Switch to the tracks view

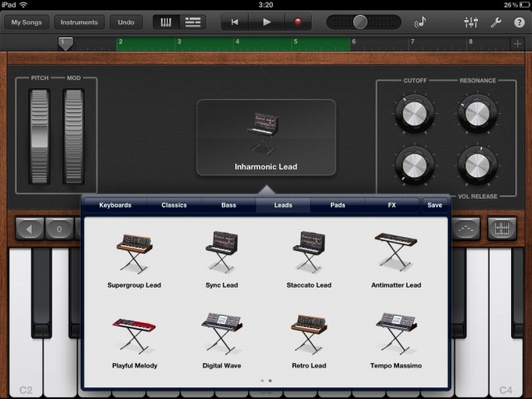pos(193,22)
